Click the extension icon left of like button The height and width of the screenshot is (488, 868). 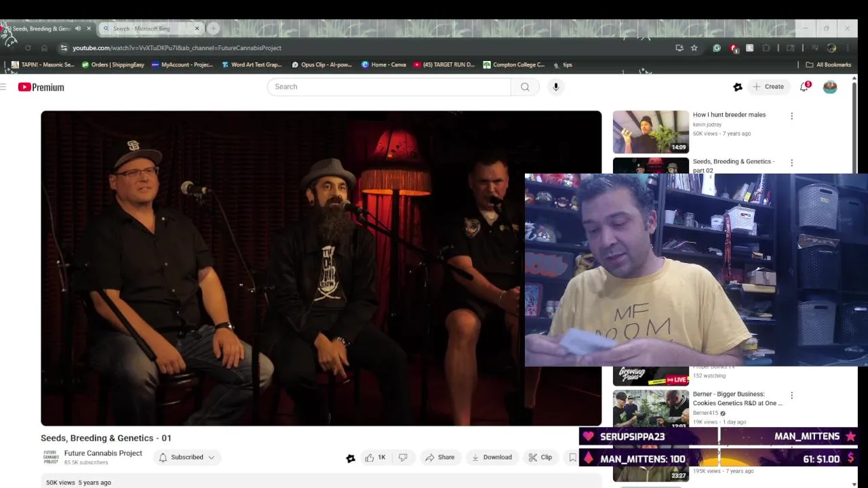click(351, 458)
